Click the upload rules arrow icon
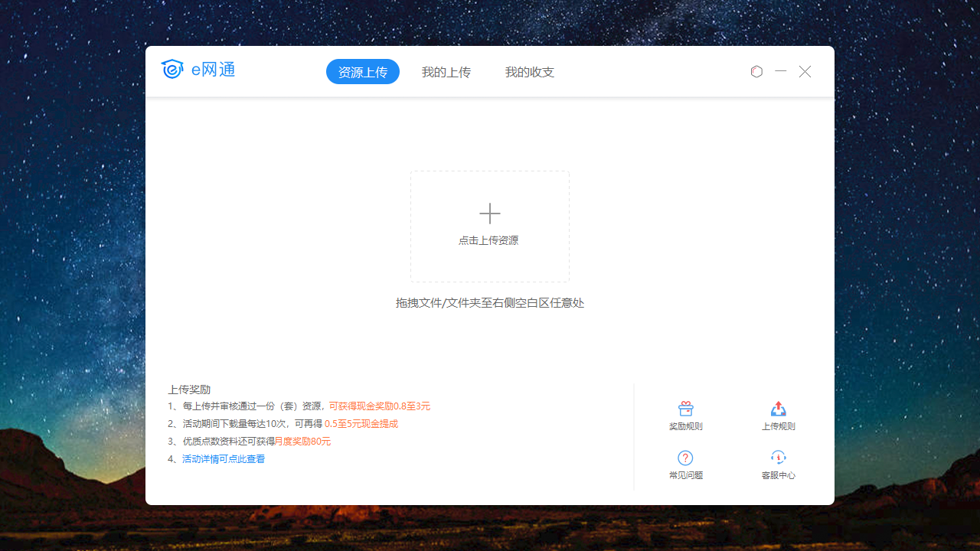Screen dimensions: 980x551 coord(778,409)
